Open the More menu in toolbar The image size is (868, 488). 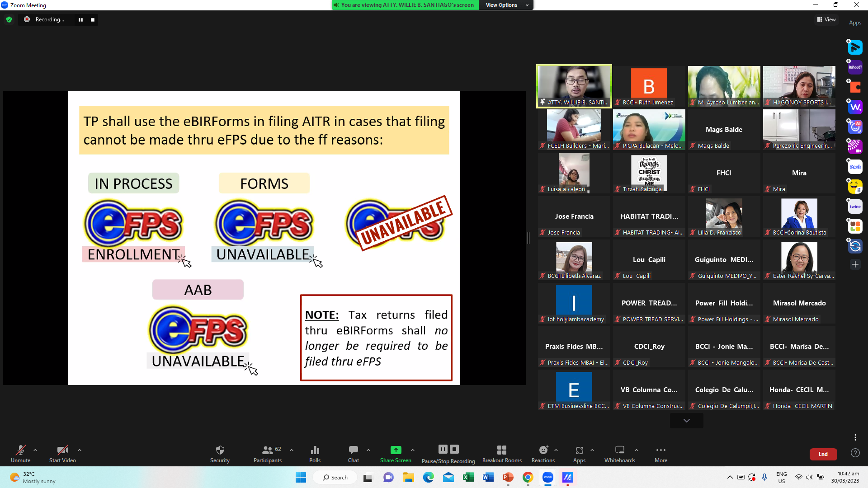pos(661,454)
